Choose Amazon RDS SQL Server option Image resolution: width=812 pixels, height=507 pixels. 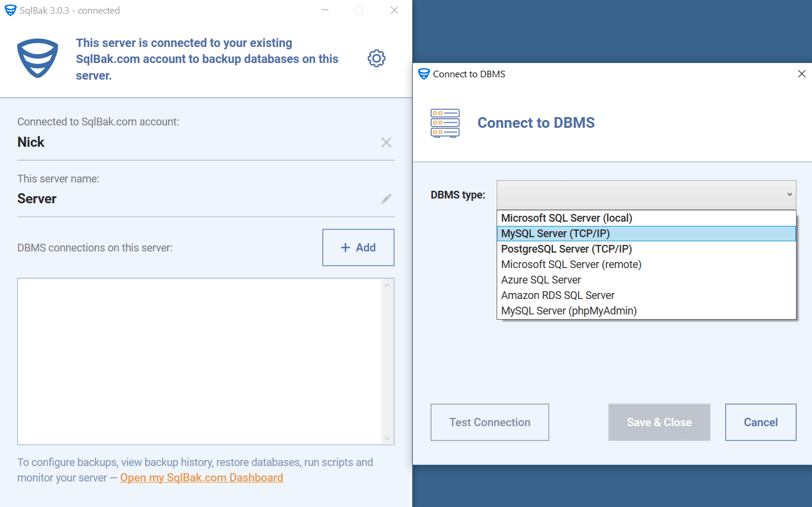558,295
